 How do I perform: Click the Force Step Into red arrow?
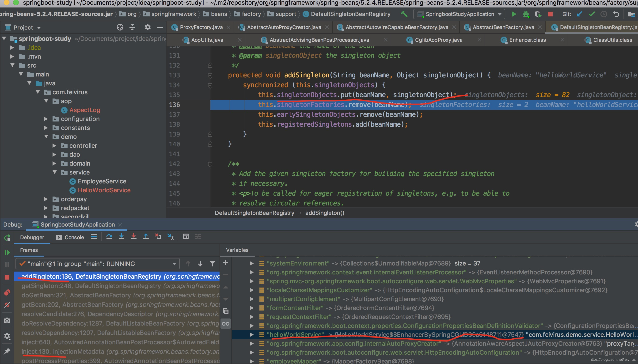[x=133, y=236]
